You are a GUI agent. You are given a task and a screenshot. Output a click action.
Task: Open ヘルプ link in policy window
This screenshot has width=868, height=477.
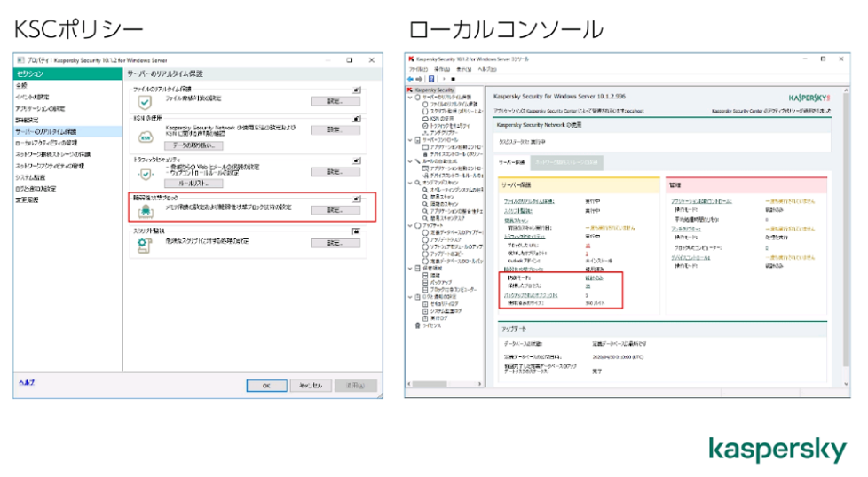tap(27, 382)
